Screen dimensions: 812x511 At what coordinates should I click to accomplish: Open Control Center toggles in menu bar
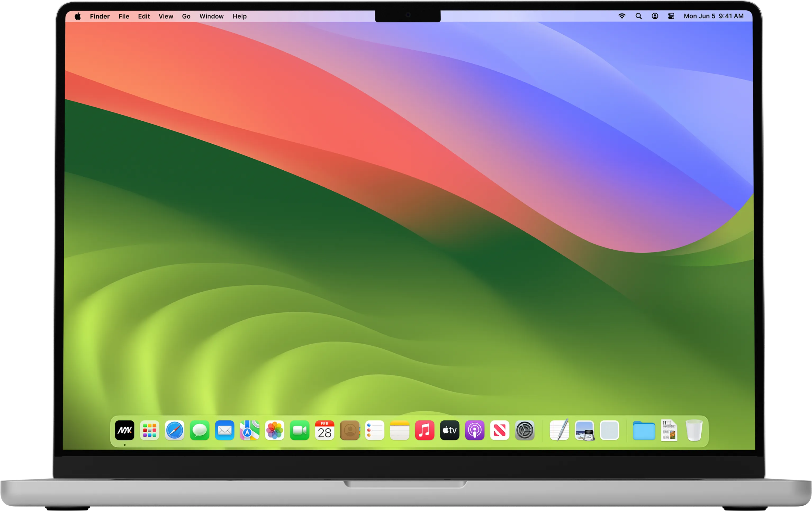coord(671,16)
